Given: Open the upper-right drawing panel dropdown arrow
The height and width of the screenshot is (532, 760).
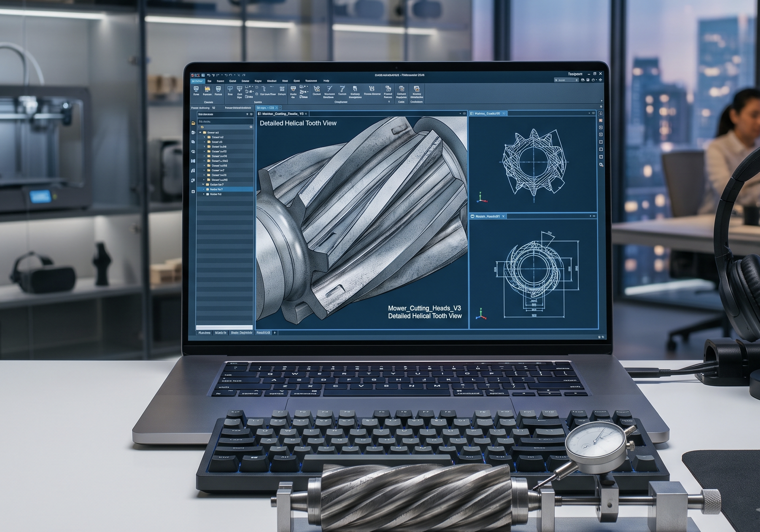Looking at the screenshot, I should pyautogui.click(x=589, y=114).
